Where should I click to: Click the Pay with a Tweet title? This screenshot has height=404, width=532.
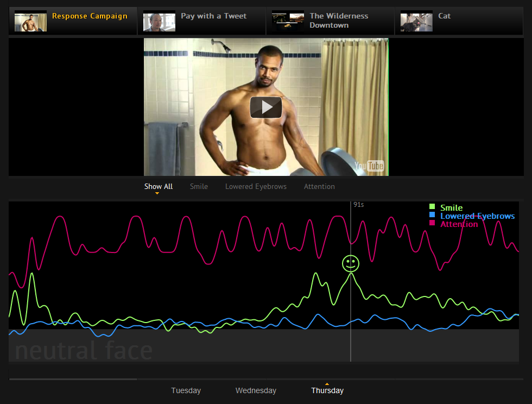click(213, 16)
